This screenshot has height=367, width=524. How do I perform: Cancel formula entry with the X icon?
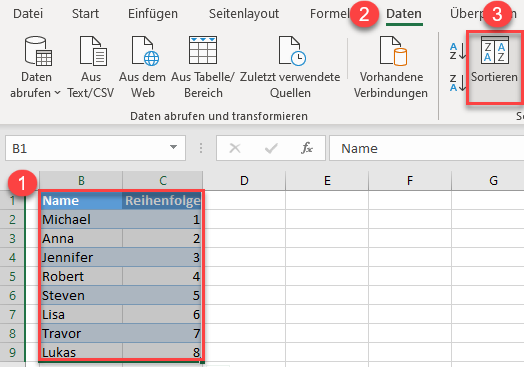[x=235, y=148]
